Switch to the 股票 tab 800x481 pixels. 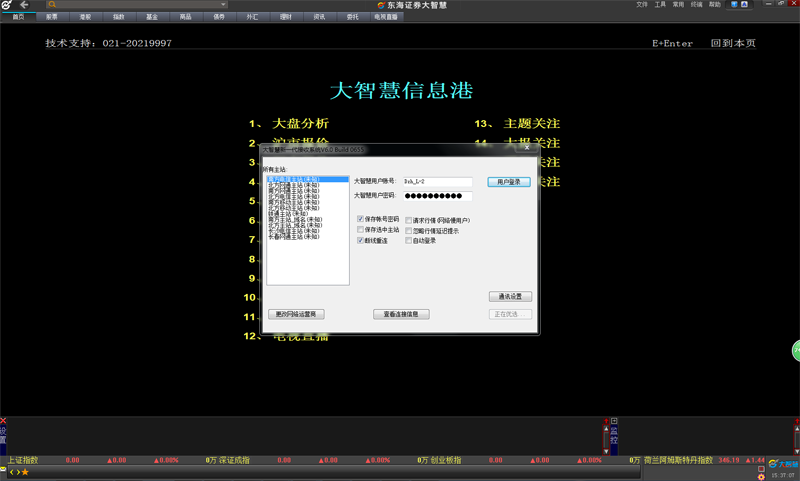click(51, 17)
